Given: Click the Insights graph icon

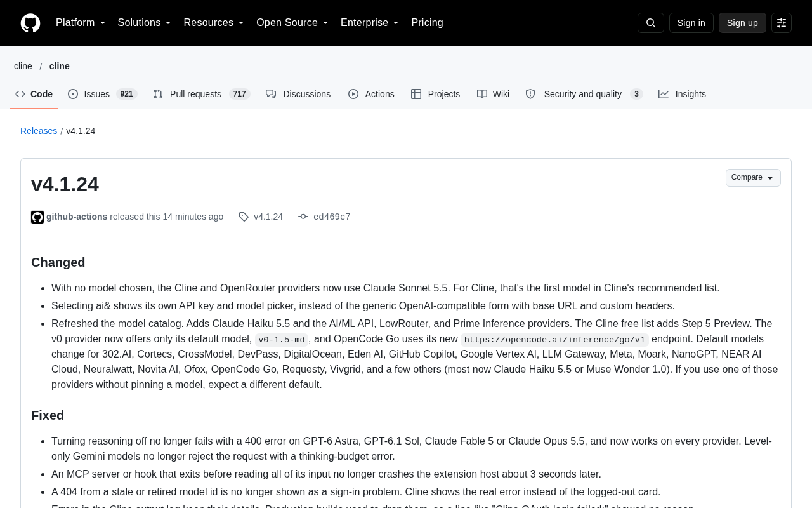Looking at the screenshot, I should (x=664, y=94).
